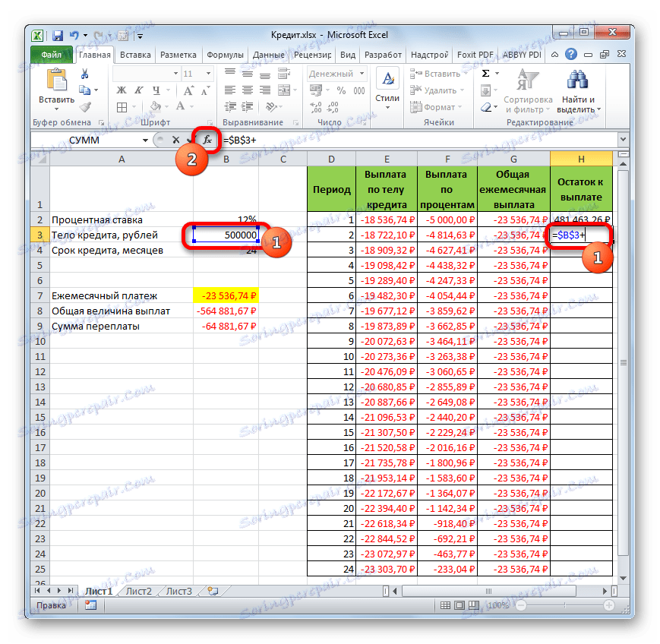
Task: Click the Insert Function fx button
Action: [207, 140]
